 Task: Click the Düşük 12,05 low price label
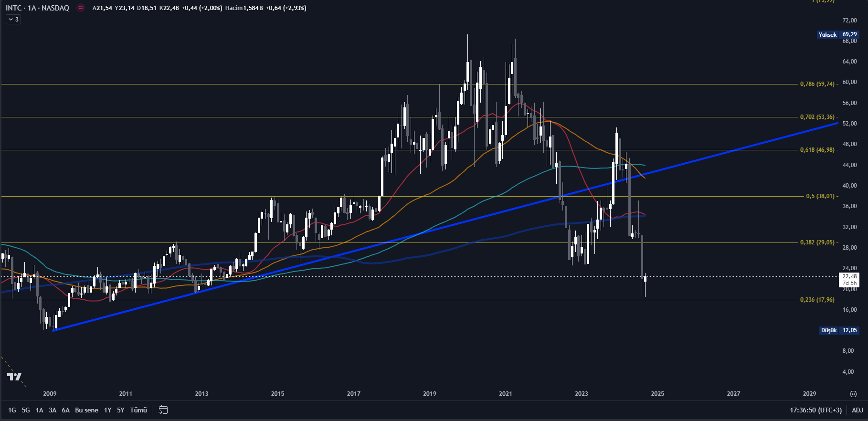(839, 330)
